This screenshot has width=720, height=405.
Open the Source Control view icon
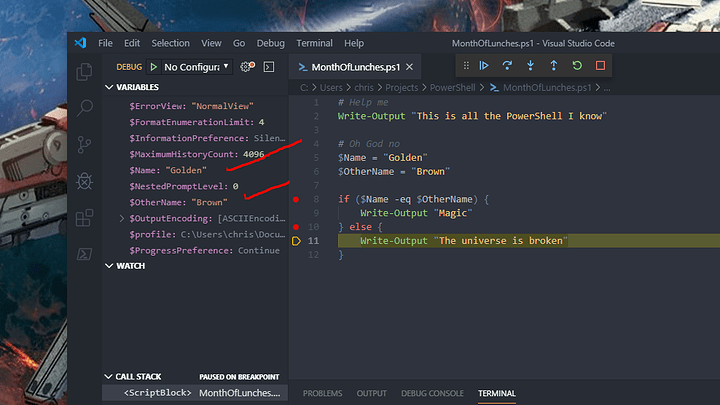click(x=84, y=145)
